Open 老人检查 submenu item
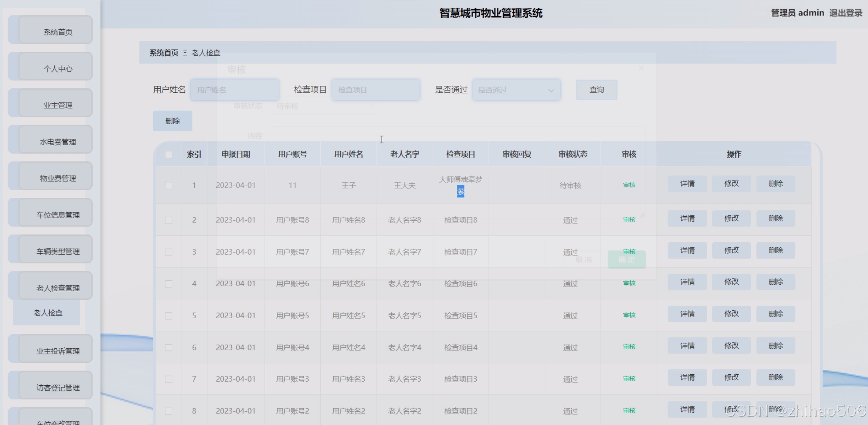The image size is (868, 425). [x=48, y=313]
